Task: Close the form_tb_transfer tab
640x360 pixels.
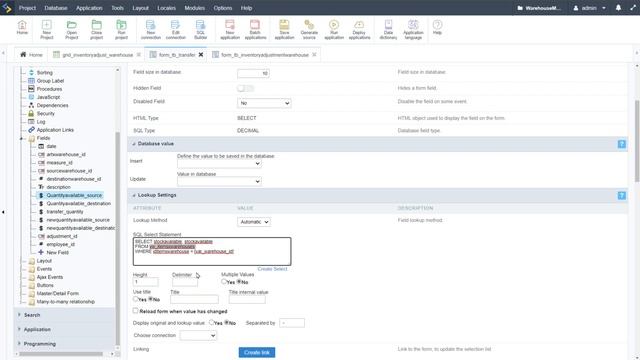Action: click(x=201, y=55)
